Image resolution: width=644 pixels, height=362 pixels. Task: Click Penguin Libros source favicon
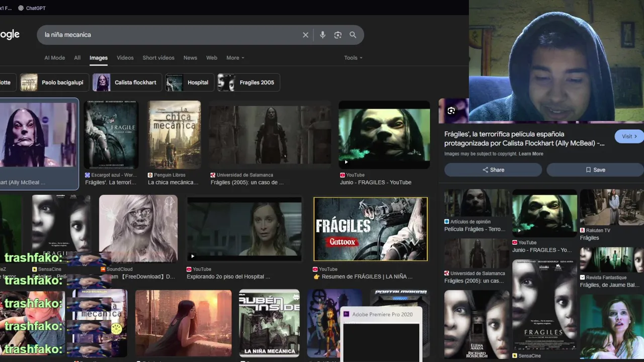pyautogui.click(x=150, y=175)
